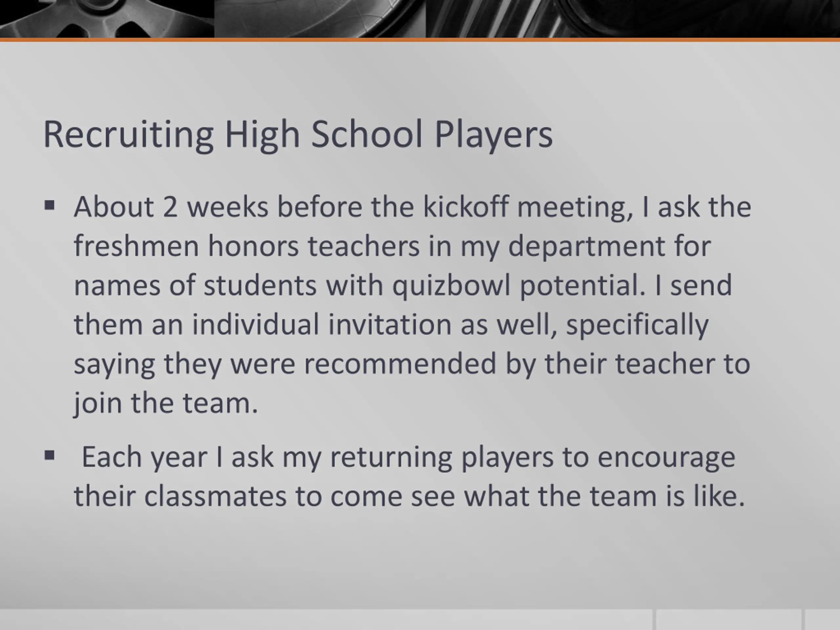Click the middle footer placeholder box
The width and height of the screenshot is (840, 630).
[728, 620]
